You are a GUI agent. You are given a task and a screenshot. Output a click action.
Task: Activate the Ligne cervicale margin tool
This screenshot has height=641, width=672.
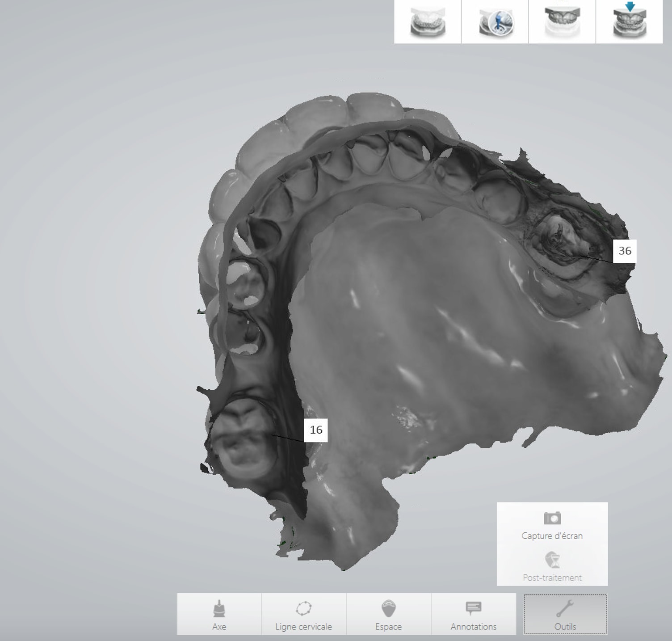[x=303, y=614]
